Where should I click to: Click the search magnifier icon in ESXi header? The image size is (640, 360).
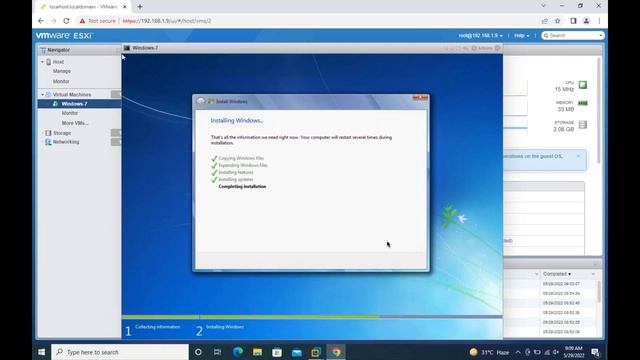(x=546, y=36)
